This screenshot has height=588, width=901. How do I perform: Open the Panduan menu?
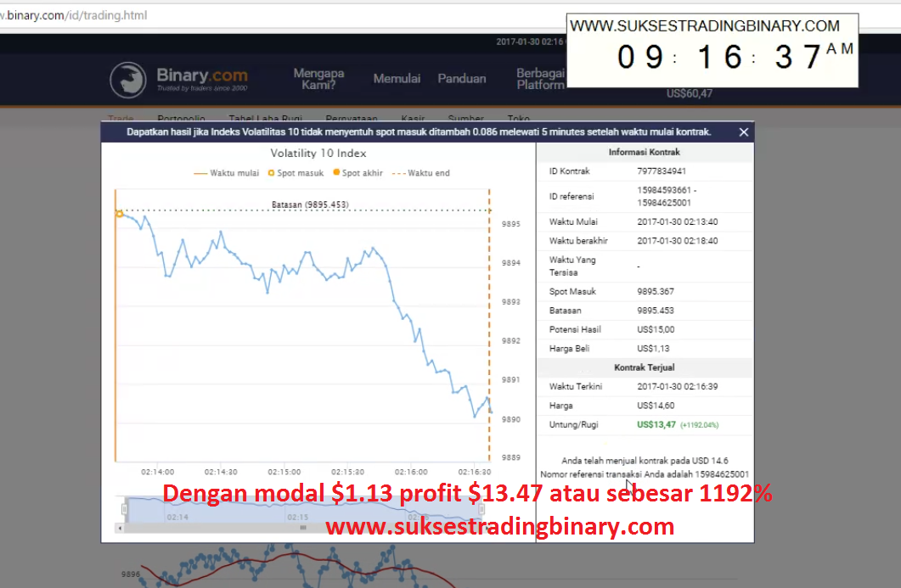click(462, 79)
